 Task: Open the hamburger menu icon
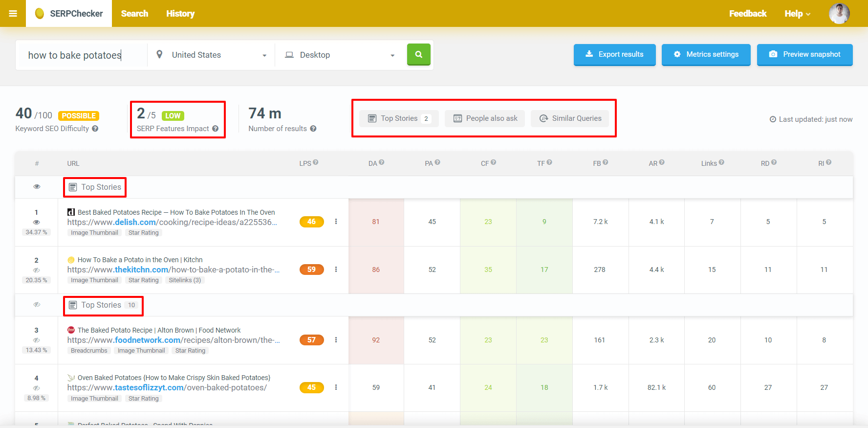[x=13, y=14]
